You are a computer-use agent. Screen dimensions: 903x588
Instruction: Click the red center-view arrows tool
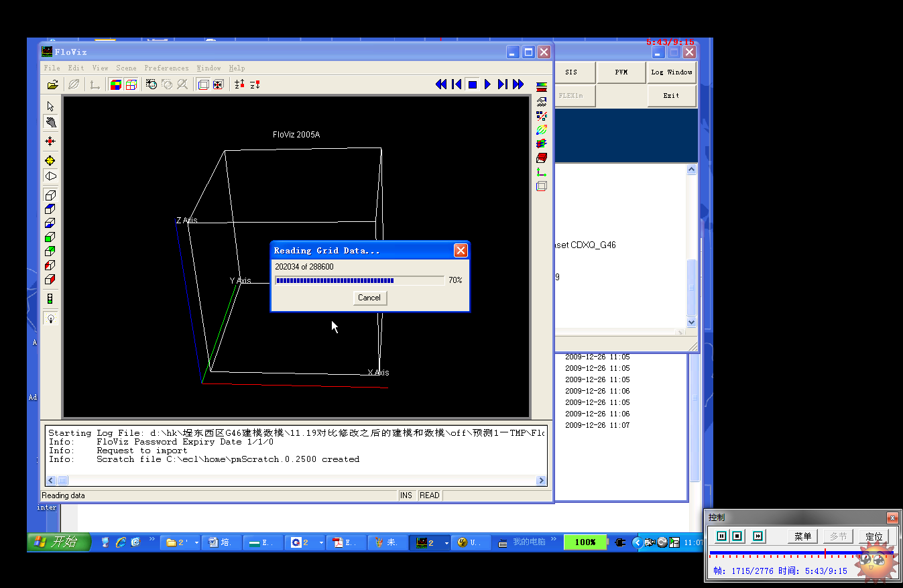pyautogui.click(x=50, y=141)
